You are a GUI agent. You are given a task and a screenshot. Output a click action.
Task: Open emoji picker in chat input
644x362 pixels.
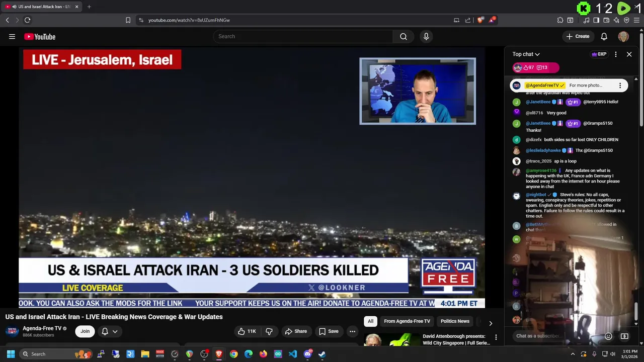[x=608, y=336]
